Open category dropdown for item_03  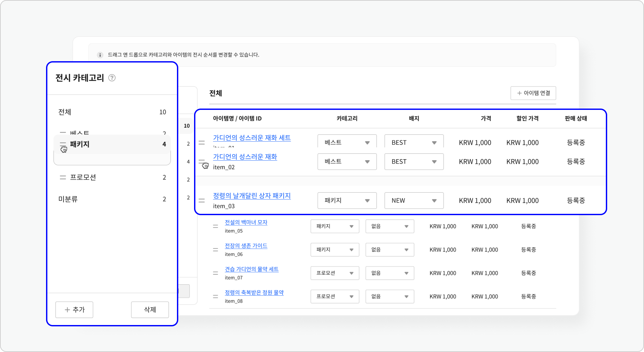[x=347, y=201]
